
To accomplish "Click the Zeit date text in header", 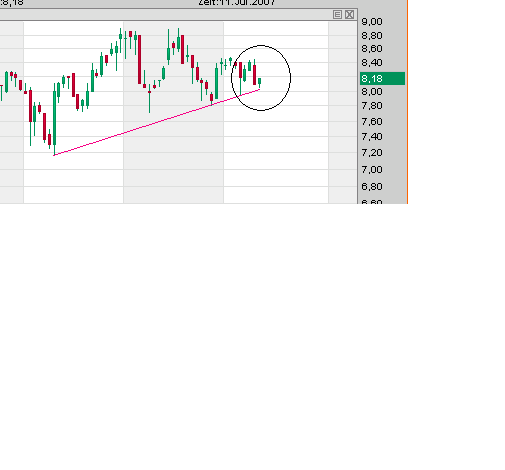I will coord(237,3).
